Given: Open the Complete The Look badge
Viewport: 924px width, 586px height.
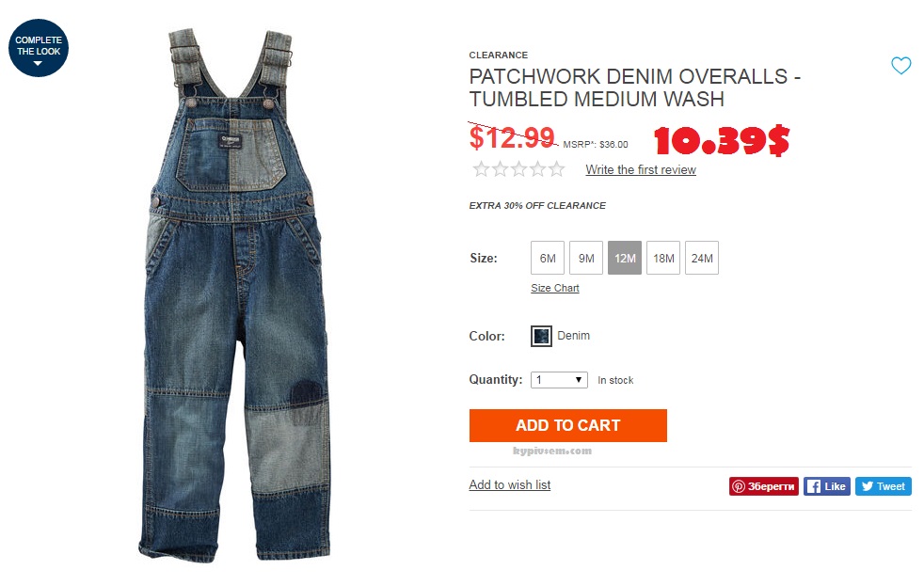Looking at the screenshot, I should pos(39,48).
